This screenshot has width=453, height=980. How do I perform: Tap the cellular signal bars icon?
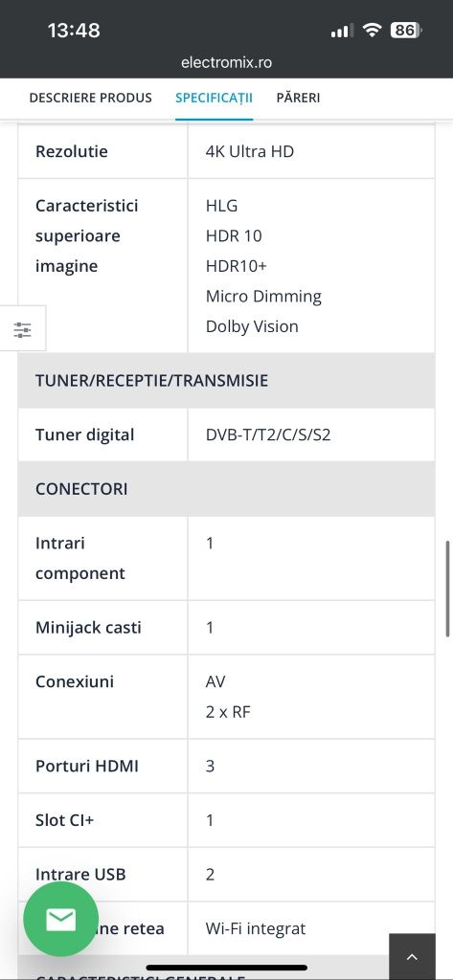[x=342, y=30]
